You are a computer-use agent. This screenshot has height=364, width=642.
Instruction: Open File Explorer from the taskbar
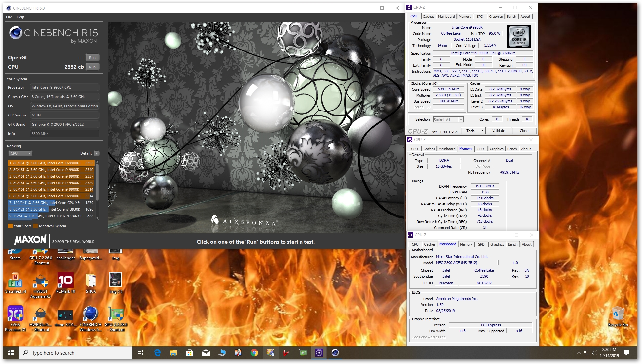pos(173,353)
